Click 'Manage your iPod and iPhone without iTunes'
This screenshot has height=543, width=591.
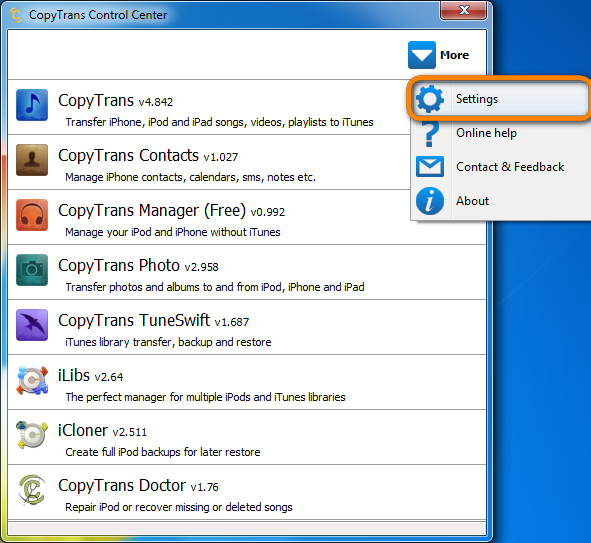point(173,232)
